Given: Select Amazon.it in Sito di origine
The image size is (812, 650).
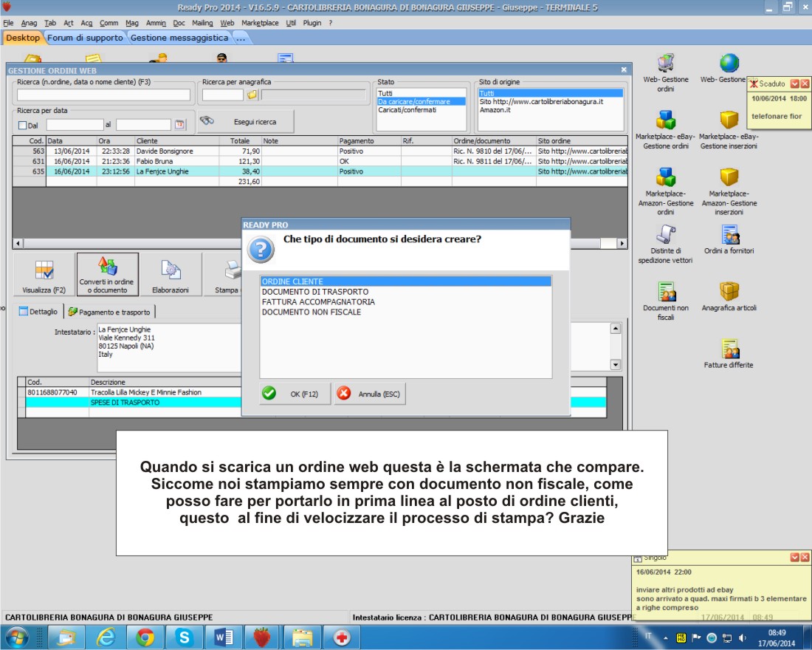Looking at the screenshot, I should [x=550, y=110].
